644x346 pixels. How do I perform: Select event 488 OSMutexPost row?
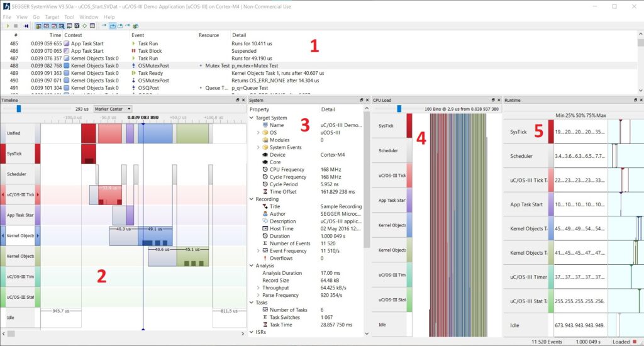point(319,66)
